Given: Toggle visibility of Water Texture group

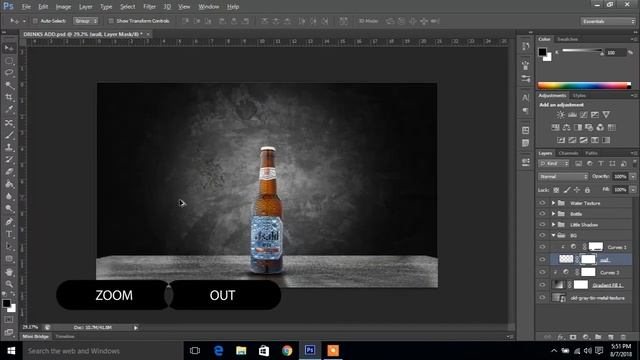Looking at the screenshot, I should [x=542, y=203].
